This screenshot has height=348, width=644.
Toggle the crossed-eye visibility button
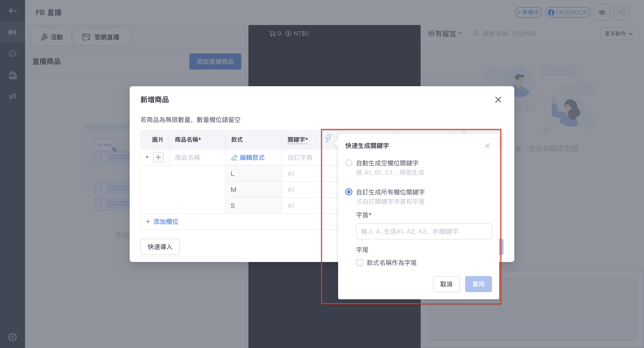pyautogui.click(x=602, y=13)
